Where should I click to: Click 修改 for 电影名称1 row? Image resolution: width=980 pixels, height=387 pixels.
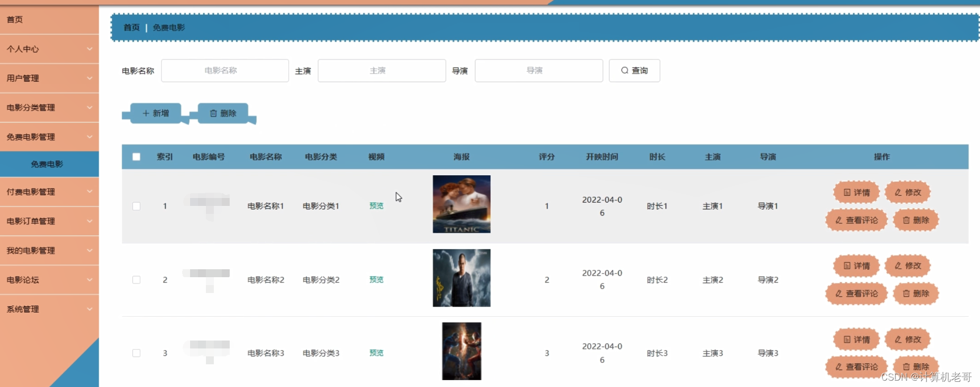click(x=908, y=193)
